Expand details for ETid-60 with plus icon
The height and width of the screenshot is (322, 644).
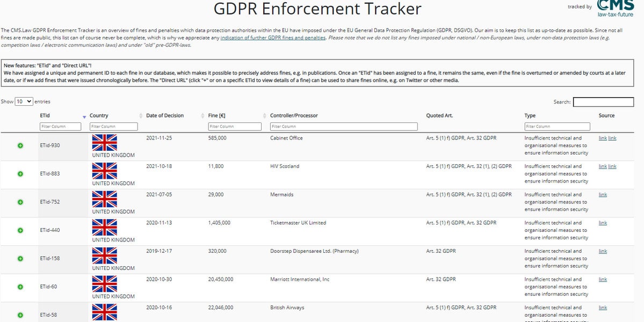point(20,287)
